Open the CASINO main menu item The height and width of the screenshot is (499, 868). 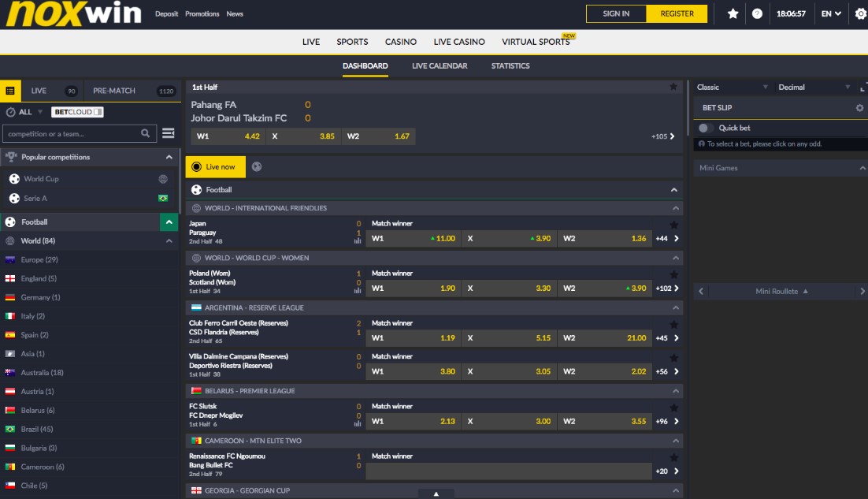click(401, 42)
